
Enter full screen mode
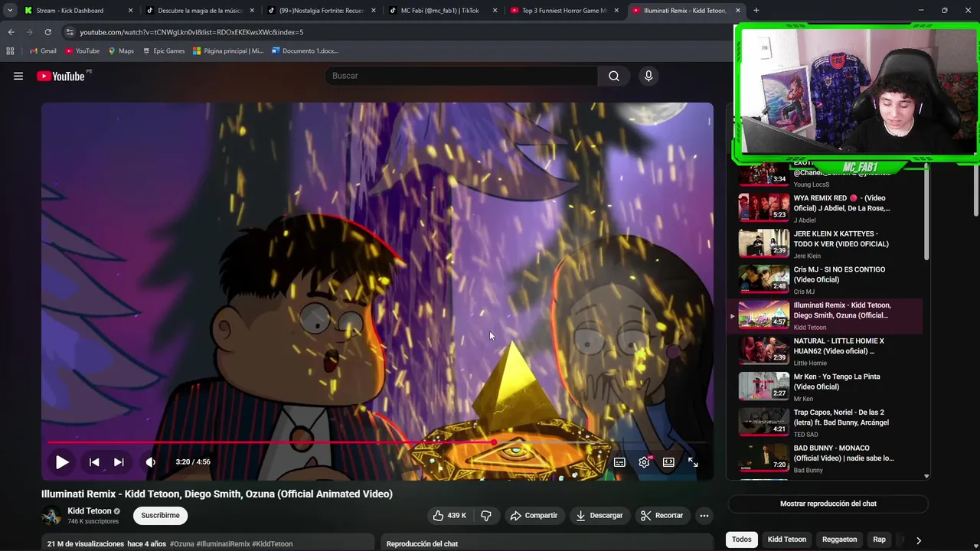tap(693, 462)
